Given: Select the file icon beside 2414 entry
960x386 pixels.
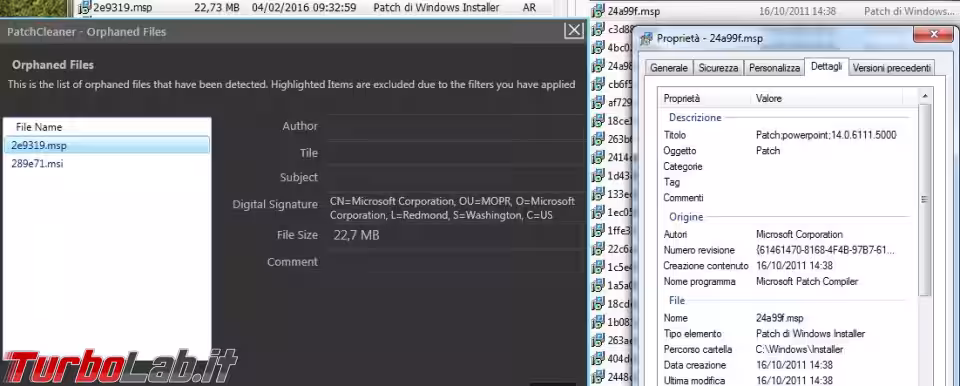Looking at the screenshot, I should tap(598, 157).
